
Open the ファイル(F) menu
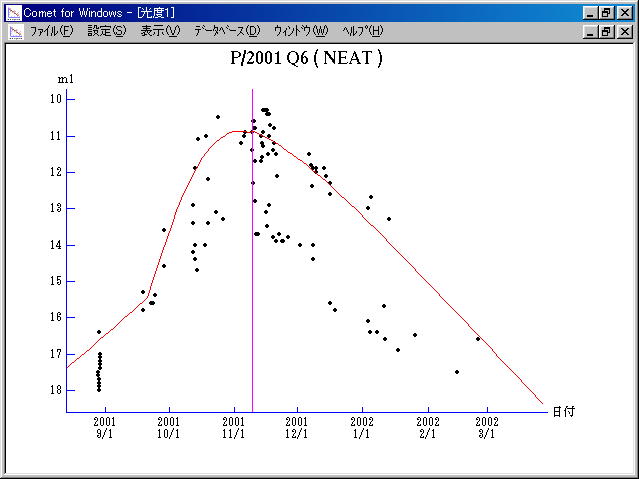click(51, 31)
